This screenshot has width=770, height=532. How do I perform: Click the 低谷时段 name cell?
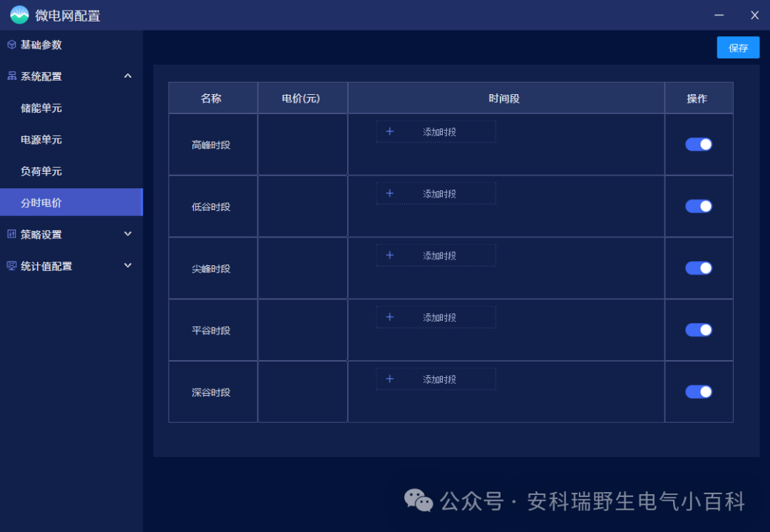[x=213, y=206]
